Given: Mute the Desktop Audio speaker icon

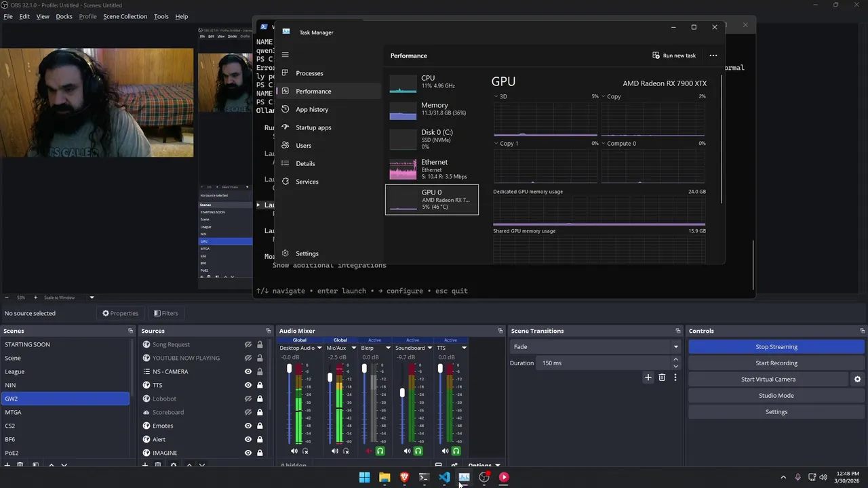Looking at the screenshot, I should [294, 451].
